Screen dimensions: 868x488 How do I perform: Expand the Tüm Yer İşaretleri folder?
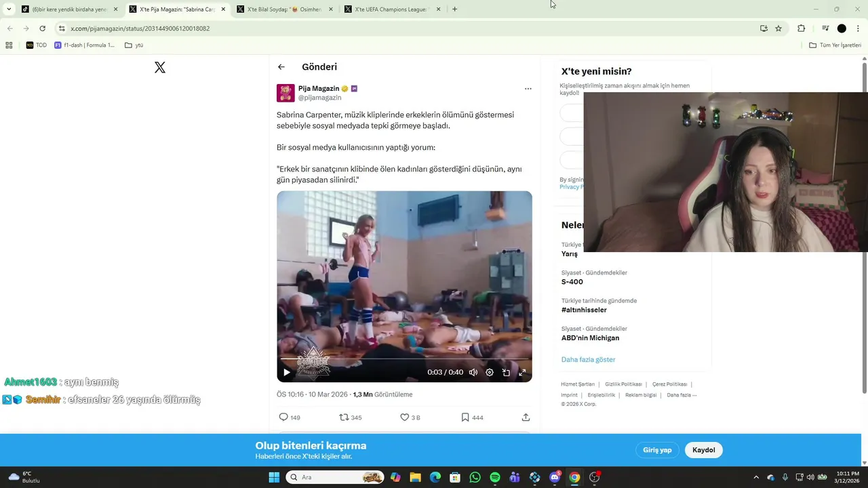click(x=835, y=45)
